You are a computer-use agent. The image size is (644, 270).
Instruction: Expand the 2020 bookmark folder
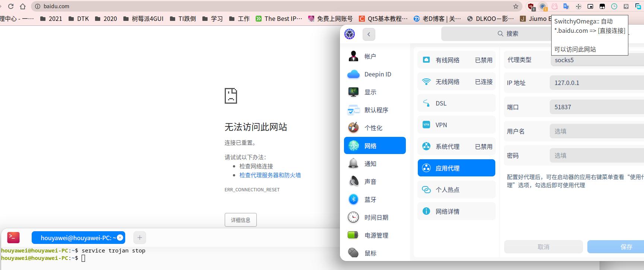tap(106, 19)
